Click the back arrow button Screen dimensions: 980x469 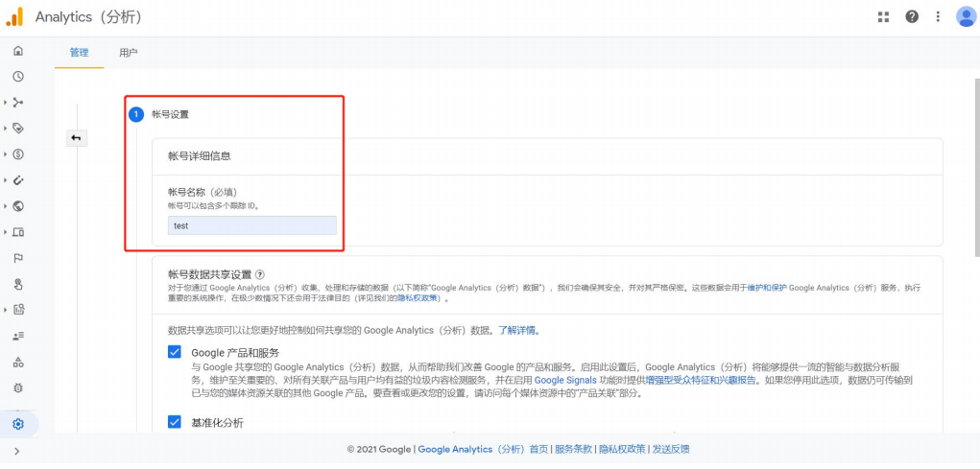click(x=76, y=138)
